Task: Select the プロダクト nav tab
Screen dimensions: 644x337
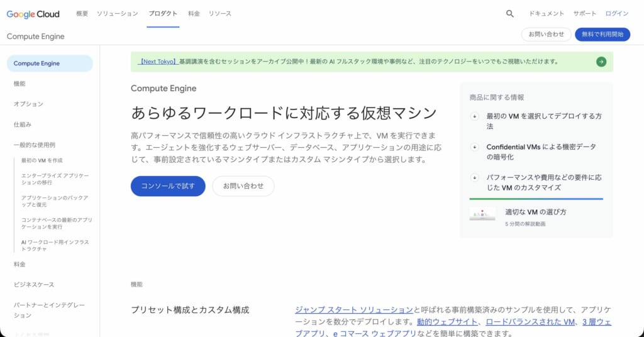Action: pyautogui.click(x=163, y=14)
